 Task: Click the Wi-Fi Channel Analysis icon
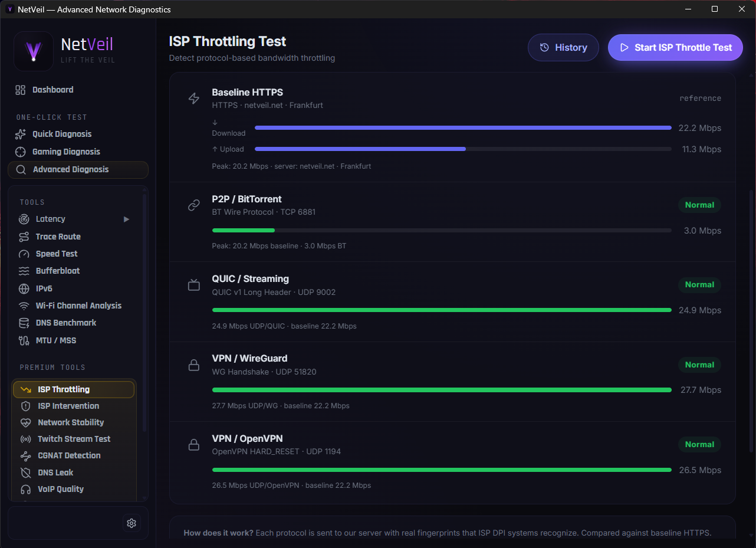[x=24, y=306]
